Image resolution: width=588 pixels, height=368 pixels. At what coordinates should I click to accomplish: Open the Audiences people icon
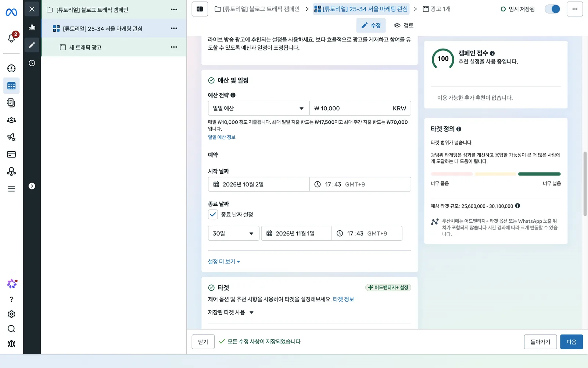click(x=11, y=120)
